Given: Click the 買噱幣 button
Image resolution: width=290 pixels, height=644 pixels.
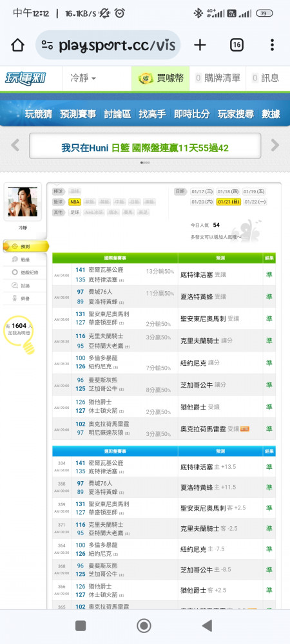Looking at the screenshot, I should (x=160, y=78).
